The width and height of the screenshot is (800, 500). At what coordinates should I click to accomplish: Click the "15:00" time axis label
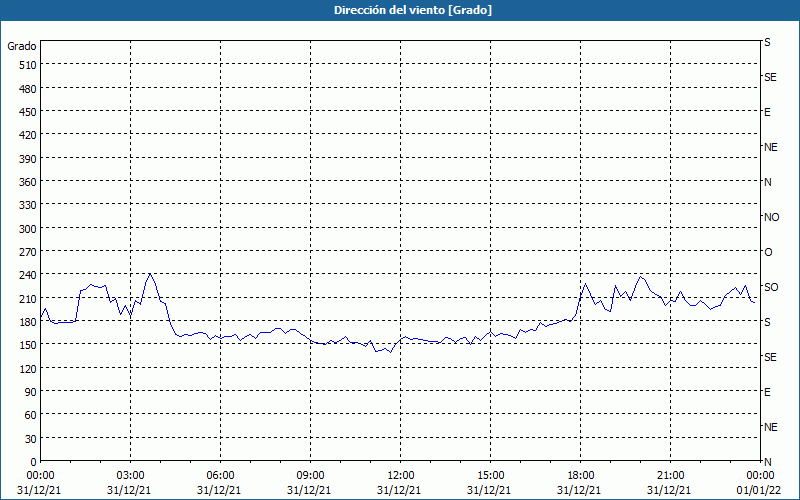coord(490,476)
